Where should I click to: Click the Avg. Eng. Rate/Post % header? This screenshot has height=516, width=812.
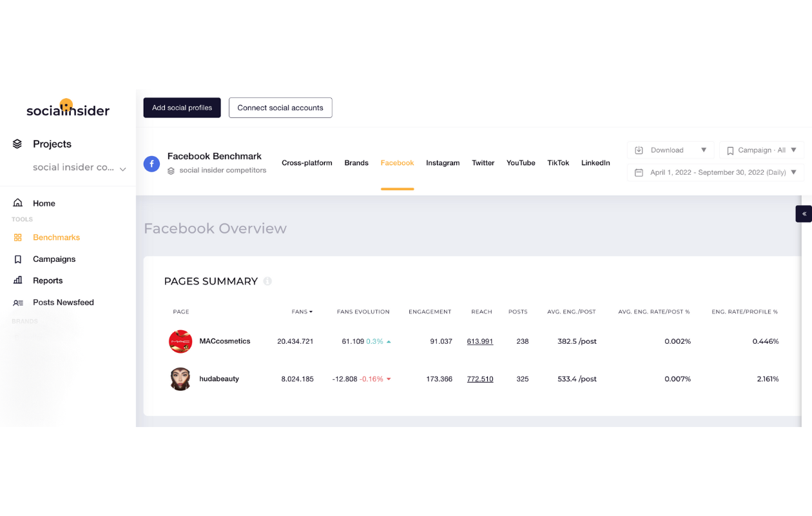(x=654, y=312)
